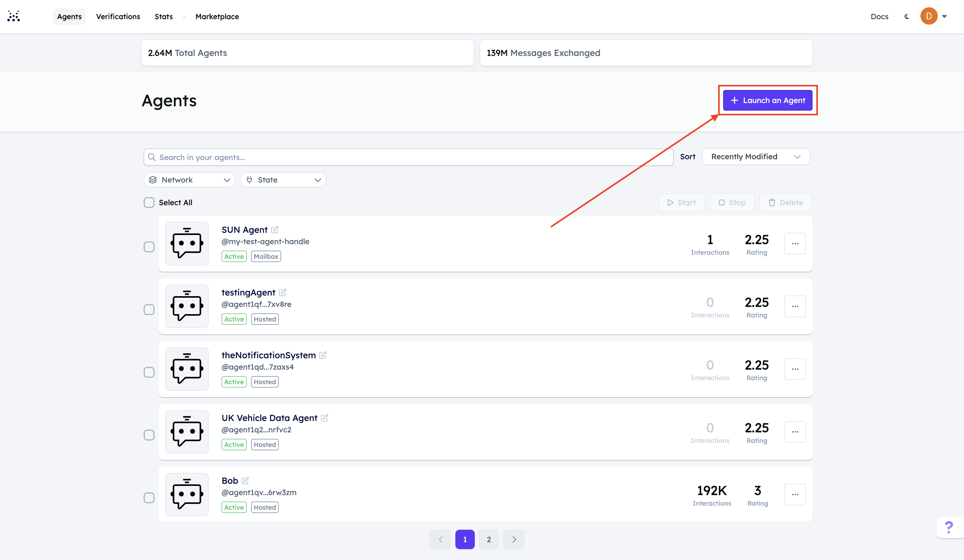964x560 pixels.
Task: Click edit pencil next to Bob
Action: point(245,481)
